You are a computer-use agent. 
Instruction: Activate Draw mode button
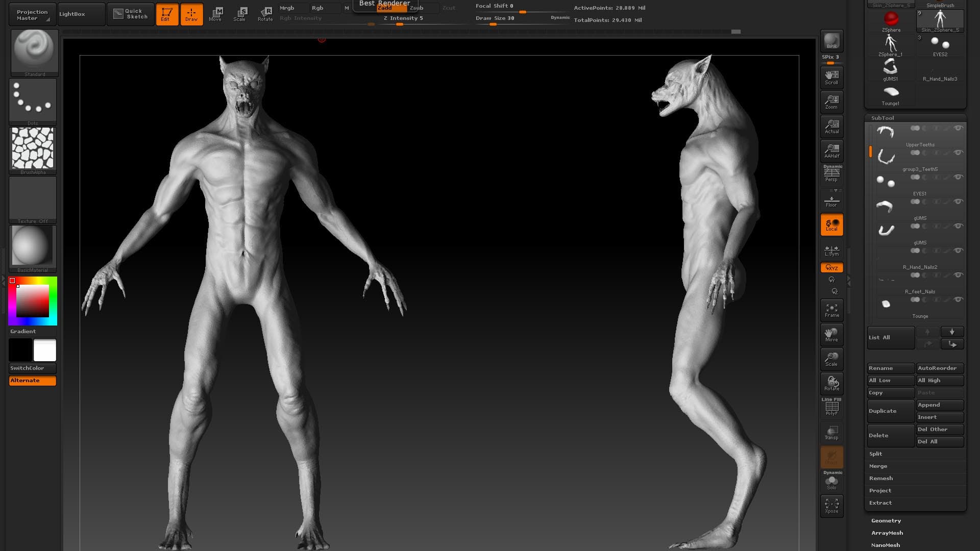pos(191,14)
